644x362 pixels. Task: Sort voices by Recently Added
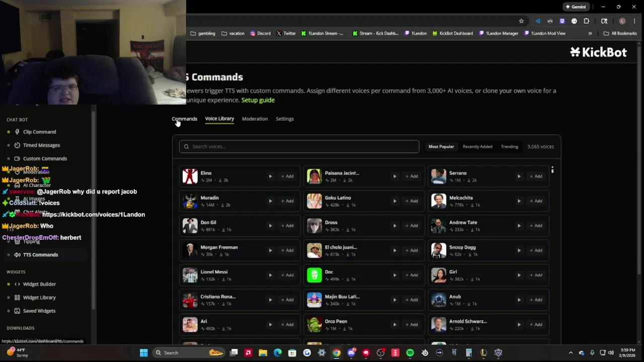(477, 146)
